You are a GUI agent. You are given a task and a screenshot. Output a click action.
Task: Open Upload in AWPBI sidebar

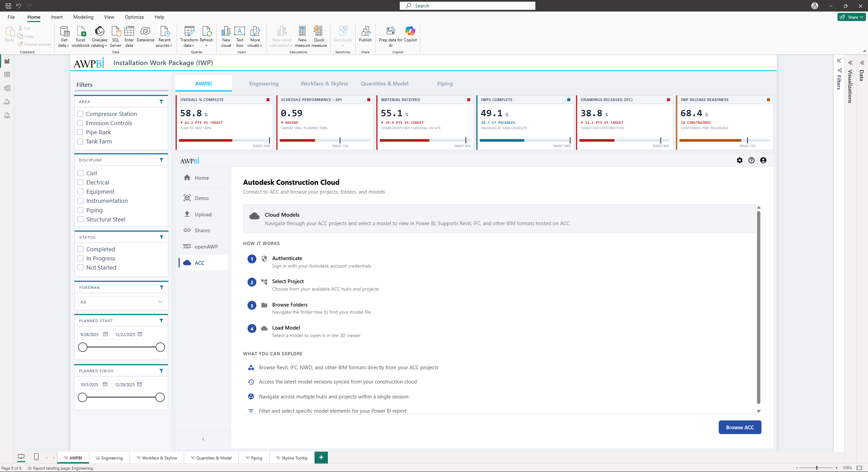[x=203, y=215]
